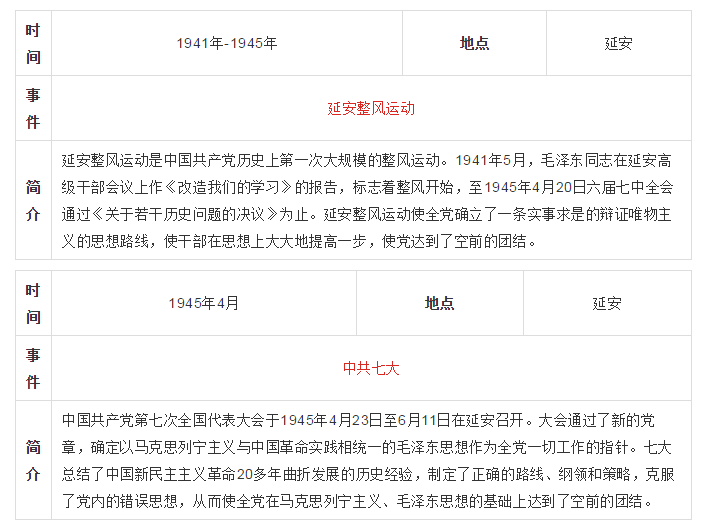This screenshot has height=526, width=726.
Task: Click the red 延安整风运动 event title
Action: (371, 108)
